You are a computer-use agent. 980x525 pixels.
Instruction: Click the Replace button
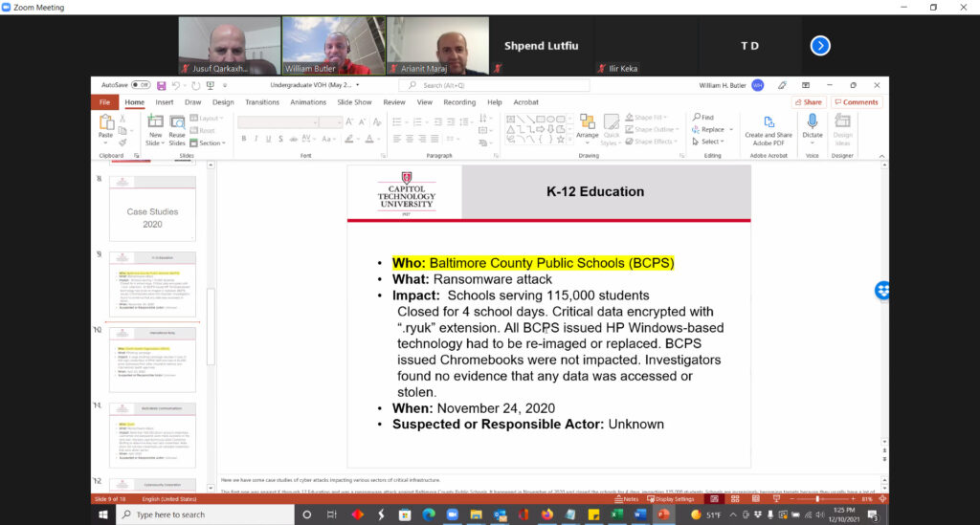pos(708,129)
